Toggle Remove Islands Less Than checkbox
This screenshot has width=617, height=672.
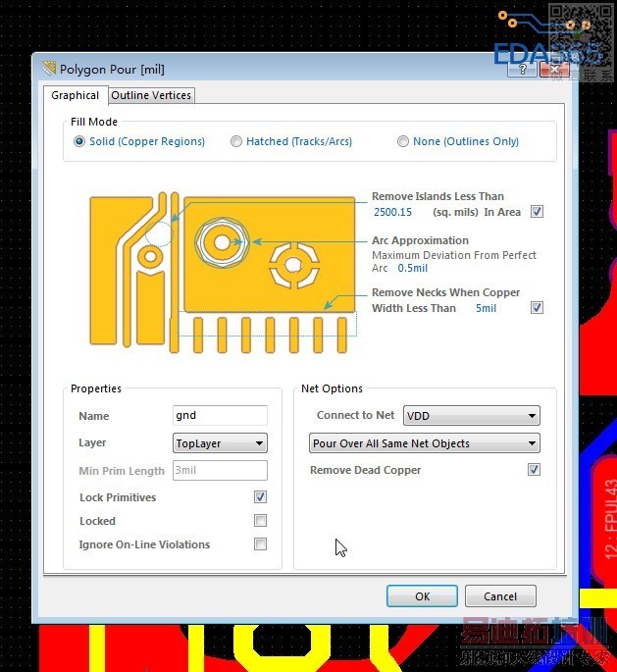pyautogui.click(x=537, y=211)
